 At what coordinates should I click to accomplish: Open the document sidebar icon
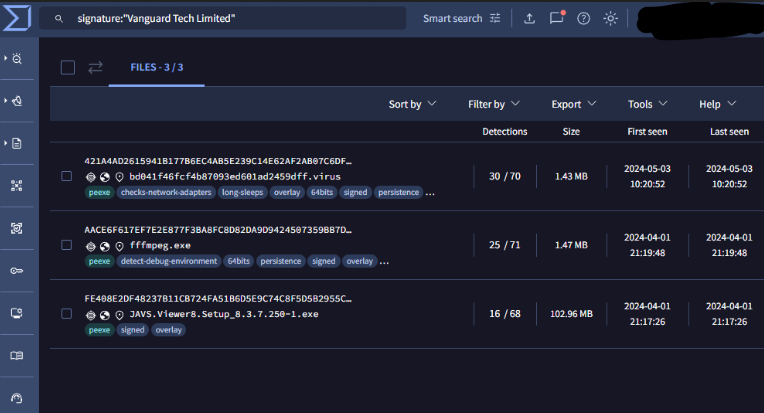click(x=17, y=143)
